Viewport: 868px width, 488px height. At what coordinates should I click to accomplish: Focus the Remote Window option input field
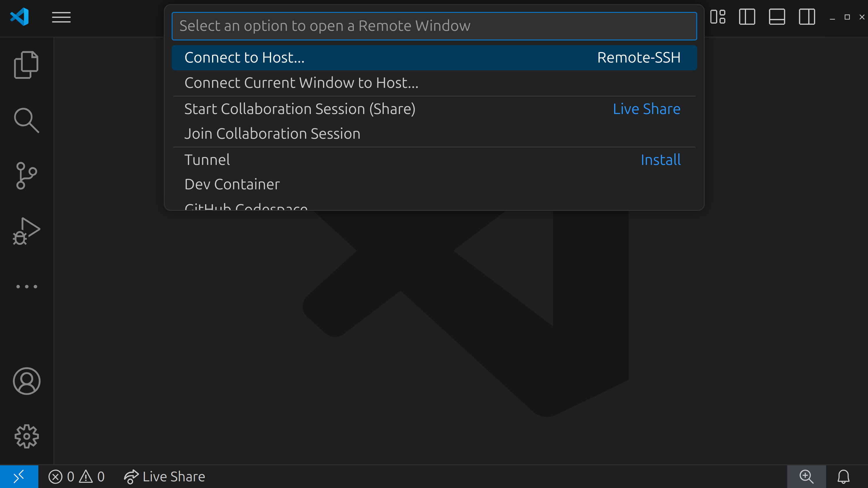(434, 26)
